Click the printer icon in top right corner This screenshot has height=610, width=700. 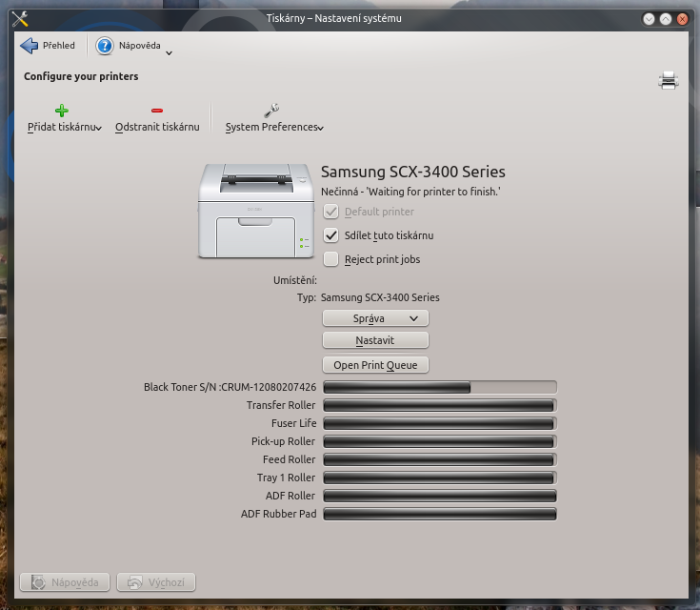pos(669,81)
